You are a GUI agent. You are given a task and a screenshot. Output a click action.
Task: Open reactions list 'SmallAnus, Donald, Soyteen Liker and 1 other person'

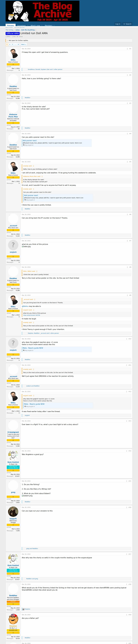click(45, 70)
